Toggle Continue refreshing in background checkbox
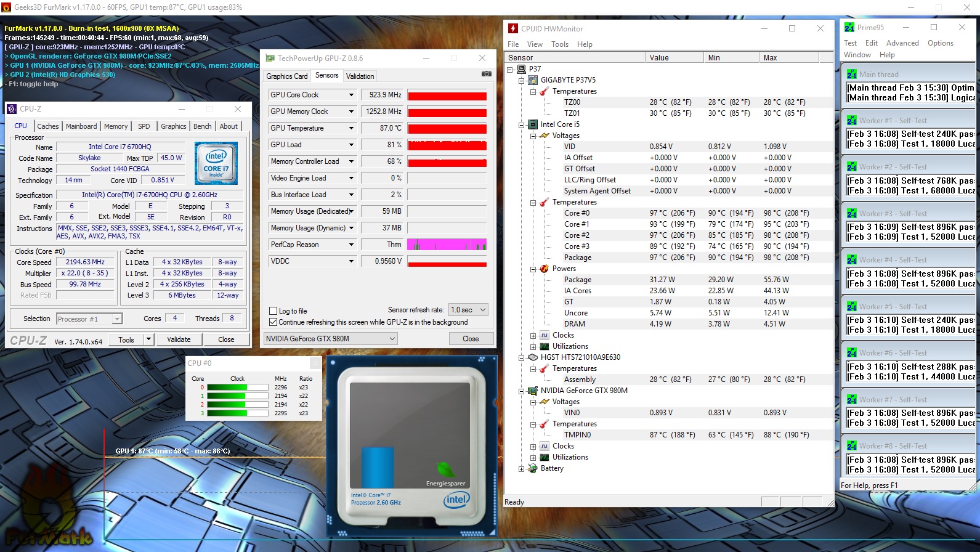The width and height of the screenshot is (980, 552). pos(273,322)
